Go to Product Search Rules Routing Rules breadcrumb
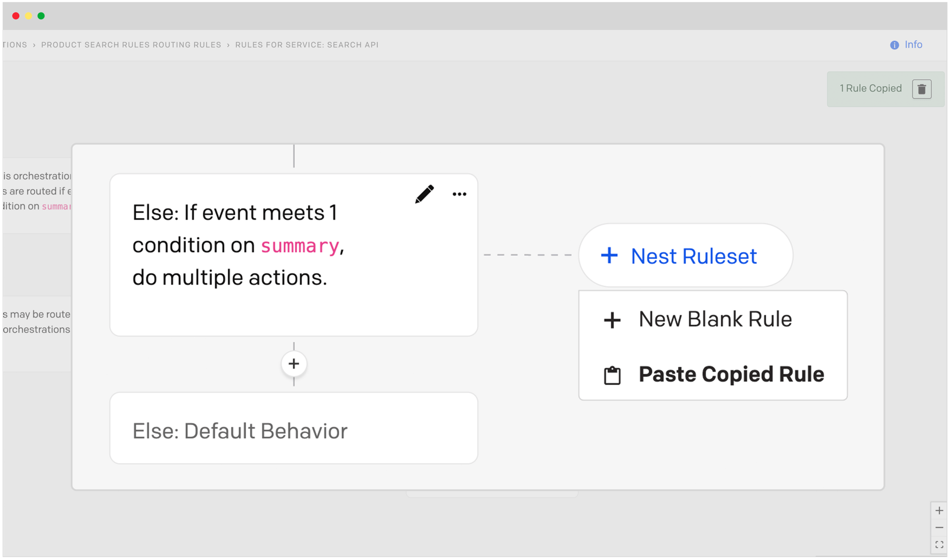951x560 pixels. [131, 45]
